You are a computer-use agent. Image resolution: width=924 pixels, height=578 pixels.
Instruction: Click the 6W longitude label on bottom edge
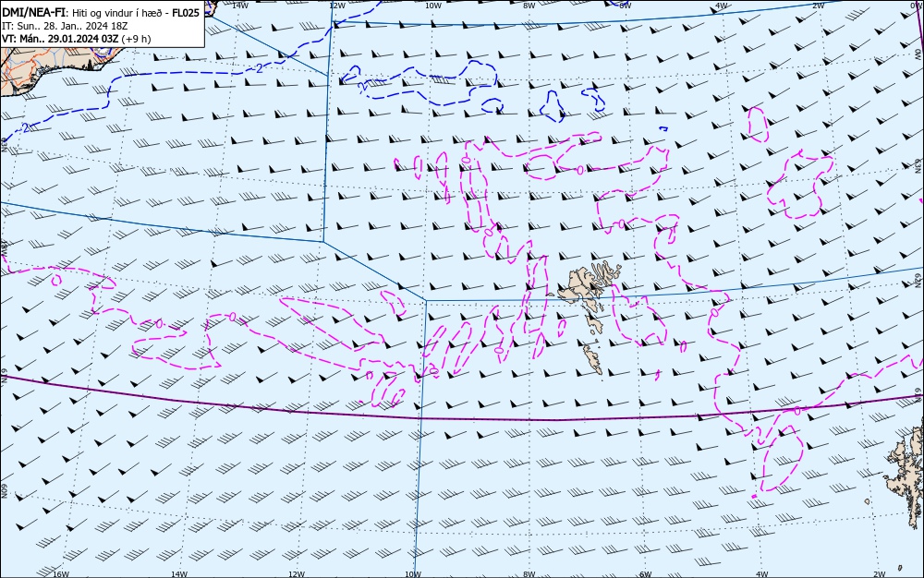pos(646,574)
